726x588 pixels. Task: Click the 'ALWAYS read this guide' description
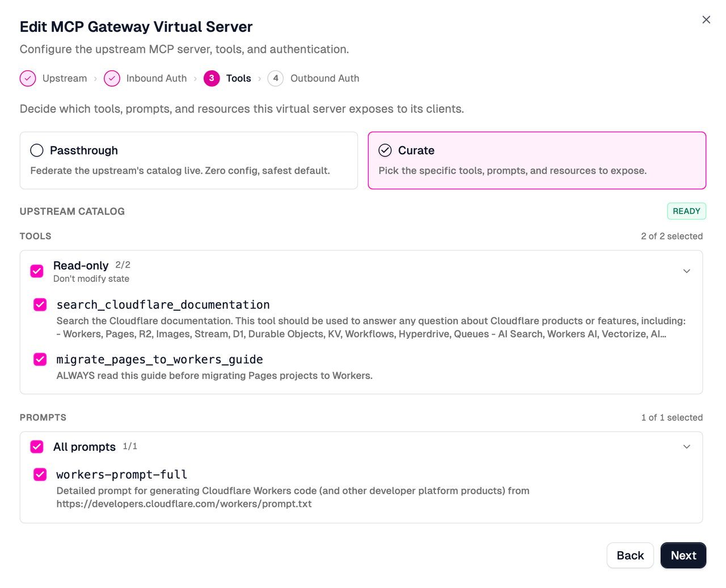click(214, 375)
